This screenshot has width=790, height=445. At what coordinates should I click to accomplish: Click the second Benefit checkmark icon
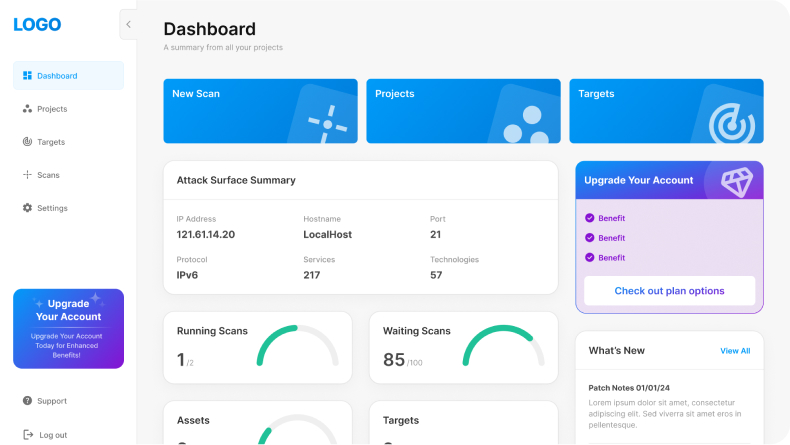pos(589,237)
